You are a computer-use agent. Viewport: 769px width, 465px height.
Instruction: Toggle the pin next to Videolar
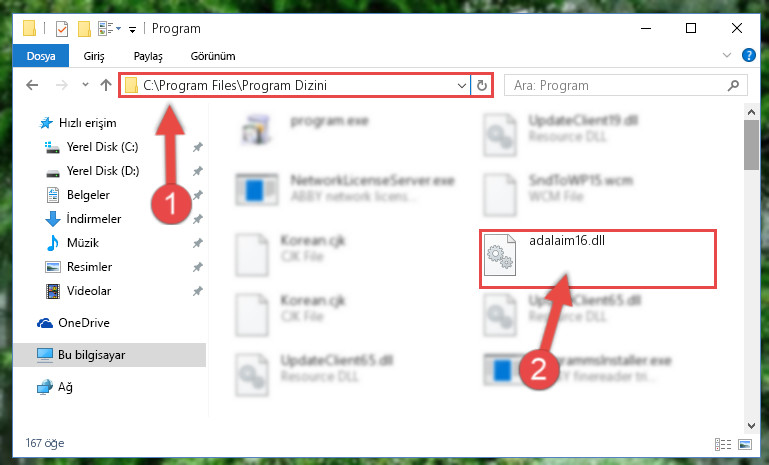tap(198, 291)
